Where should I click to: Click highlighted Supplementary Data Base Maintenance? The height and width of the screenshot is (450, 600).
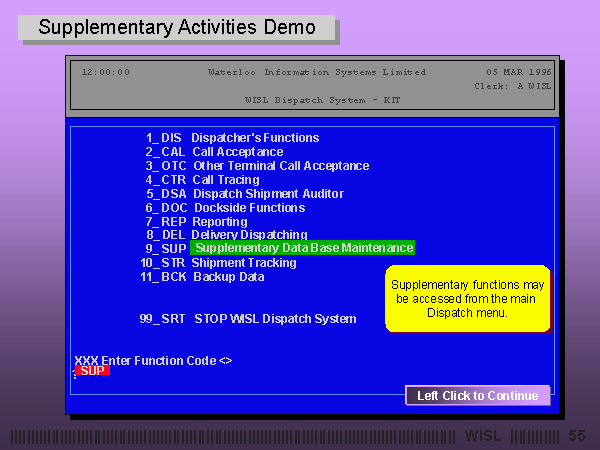pyautogui.click(x=303, y=248)
